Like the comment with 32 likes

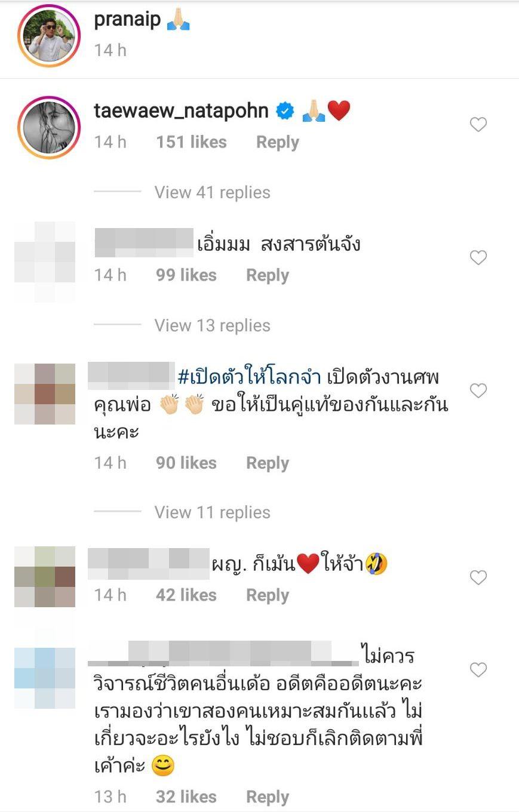pos(478,670)
